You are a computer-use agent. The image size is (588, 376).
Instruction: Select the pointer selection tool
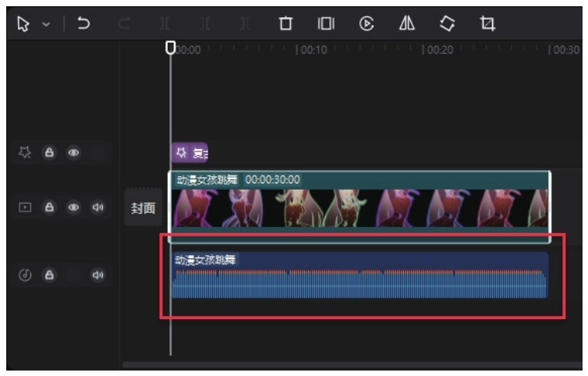point(23,24)
